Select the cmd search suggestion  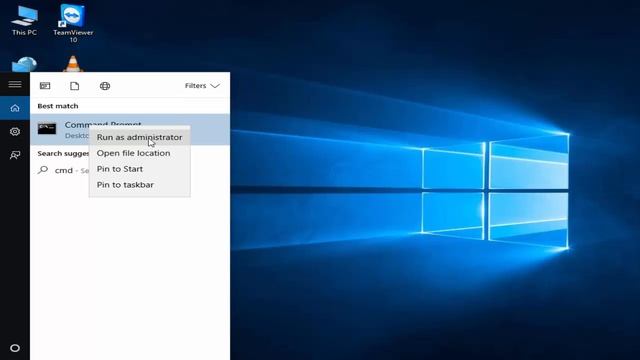point(63,170)
